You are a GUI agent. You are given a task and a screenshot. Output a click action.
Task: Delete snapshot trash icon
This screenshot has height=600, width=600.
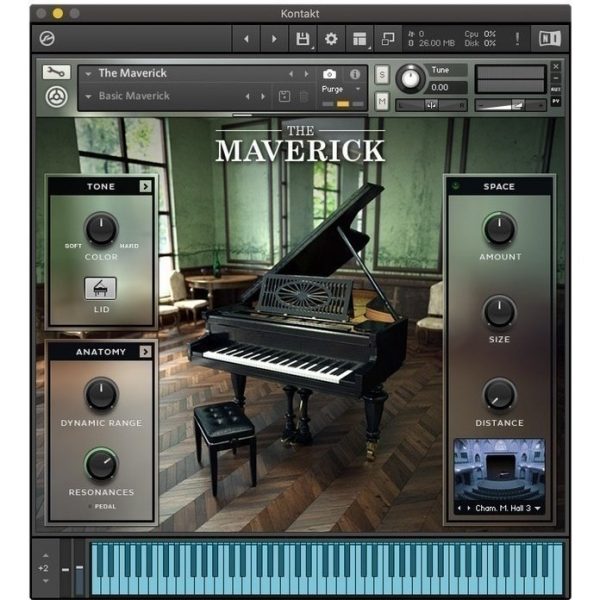[x=304, y=96]
